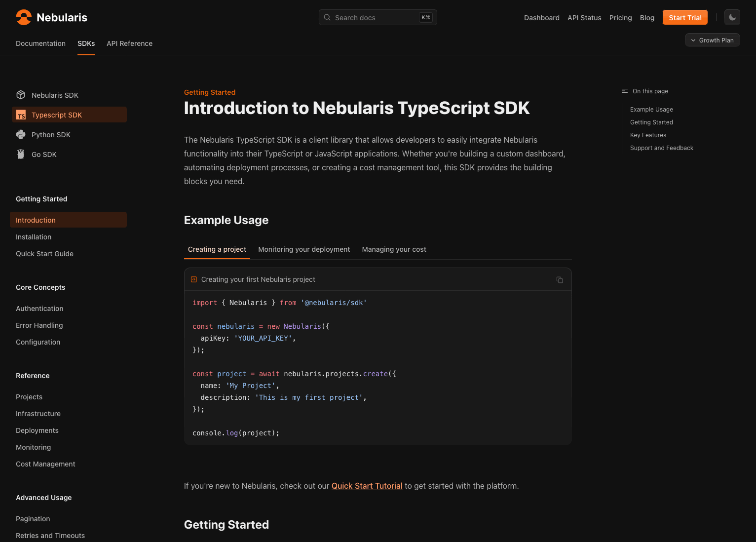The width and height of the screenshot is (756, 542).
Task: Open the API Reference tab
Action: pos(129,43)
